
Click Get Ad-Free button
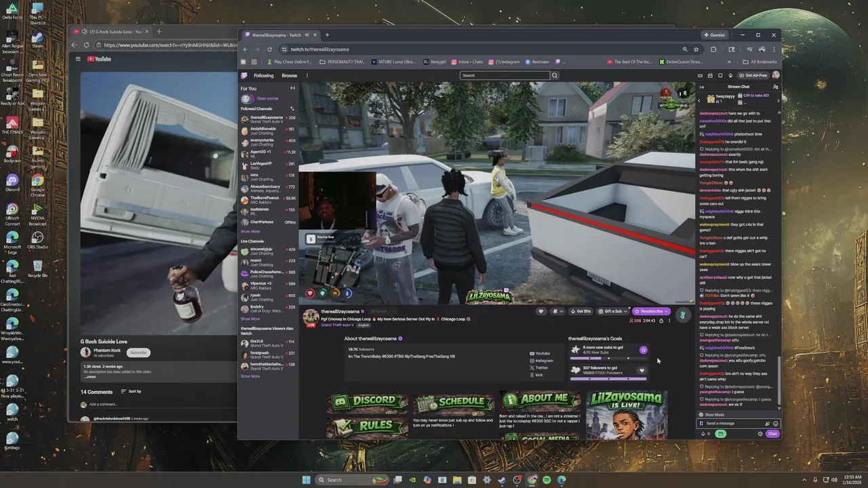pyautogui.click(x=753, y=75)
